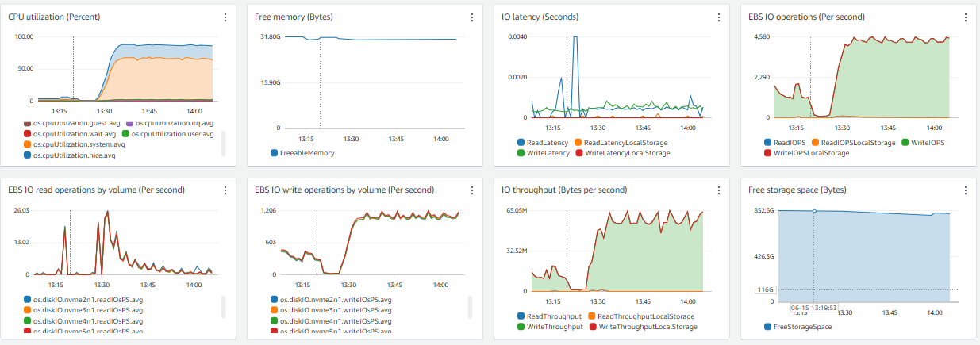This screenshot has width=980, height=345.
Task: Open IO latency widget actions menu
Action: (x=719, y=17)
